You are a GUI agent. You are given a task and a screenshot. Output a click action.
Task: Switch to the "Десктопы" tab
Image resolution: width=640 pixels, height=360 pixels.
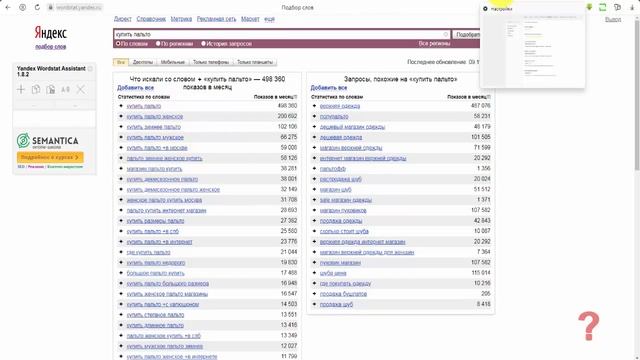143,62
